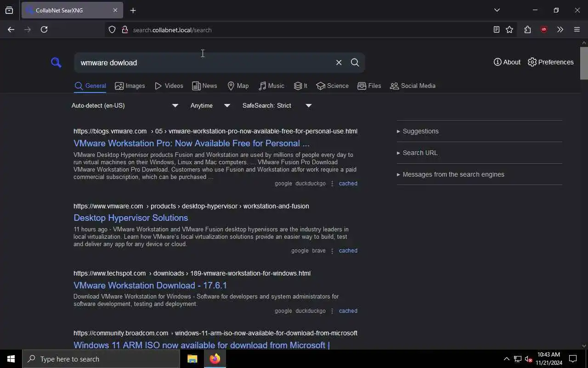This screenshot has height=368, width=588.
Task: Select the CollabNet SearXNG tab
Action: [x=72, y=10]
